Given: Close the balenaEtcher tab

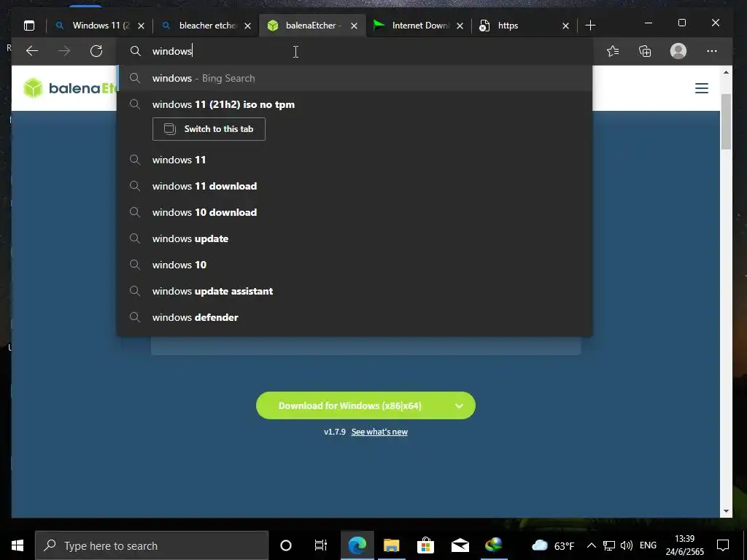Looking at the screenshot, I should coord(354,26).
